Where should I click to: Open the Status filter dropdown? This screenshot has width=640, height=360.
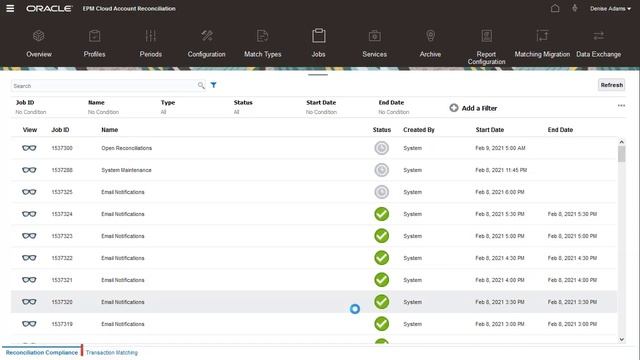coord(243,107)
